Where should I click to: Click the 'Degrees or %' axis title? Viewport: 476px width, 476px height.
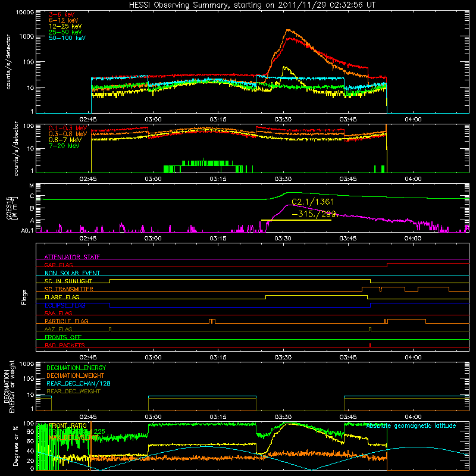[15, 445]
